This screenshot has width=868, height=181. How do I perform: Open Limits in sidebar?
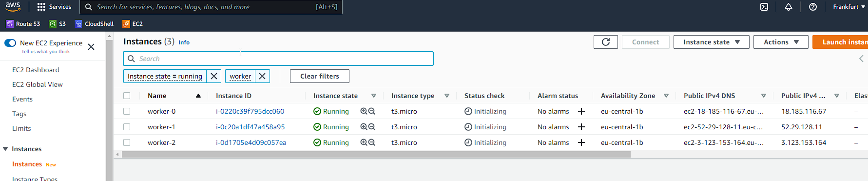21,128
